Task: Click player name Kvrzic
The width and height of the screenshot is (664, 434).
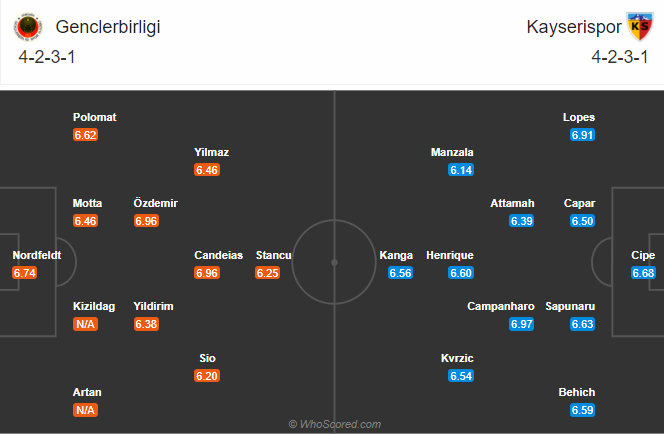Action: pyautogui.click(x=457, y=358)
